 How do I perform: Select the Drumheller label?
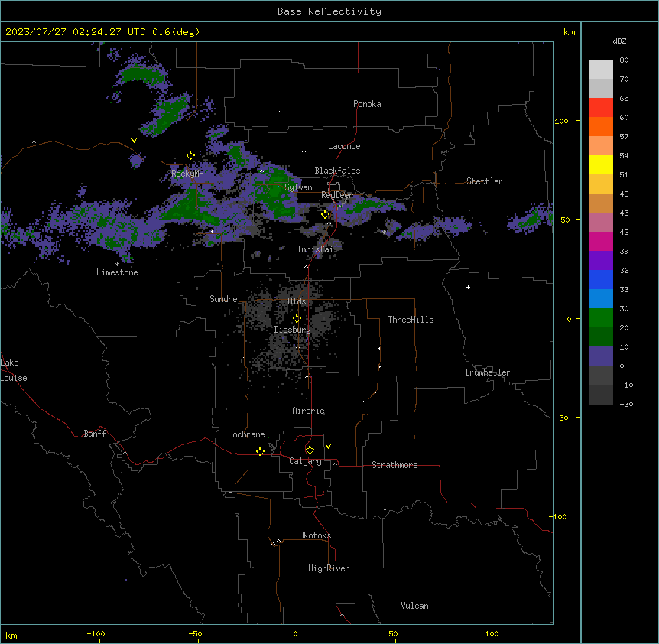coord(488,372)
